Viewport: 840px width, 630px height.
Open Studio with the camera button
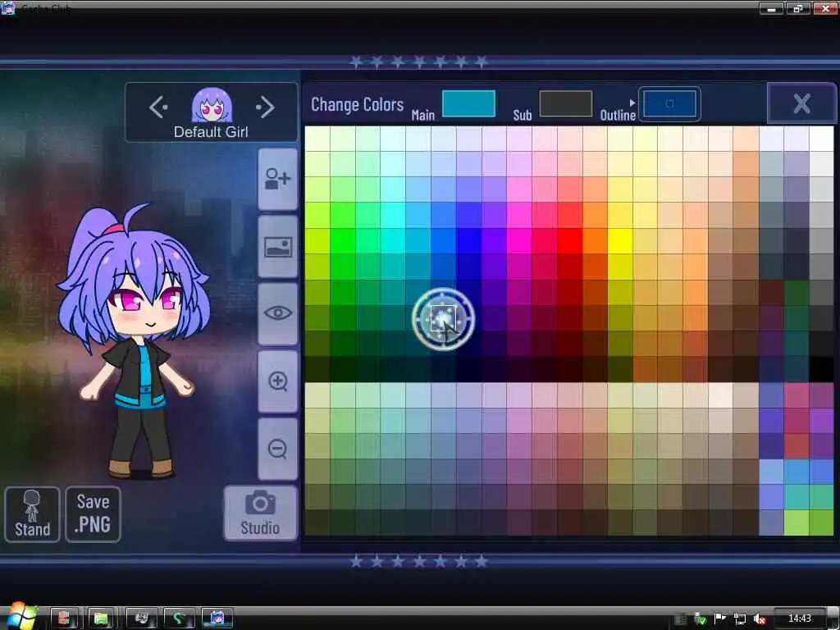(260, 513)
